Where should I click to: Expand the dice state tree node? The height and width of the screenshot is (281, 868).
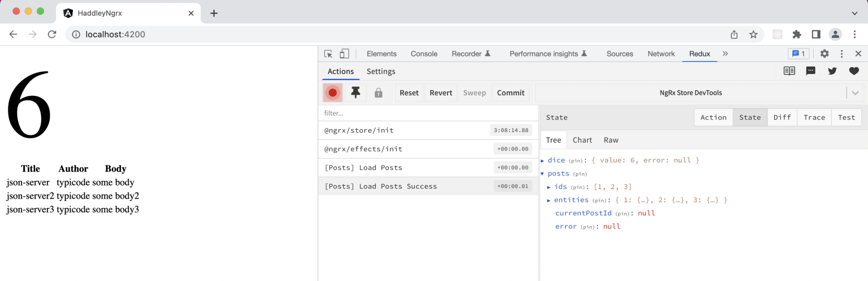[x=542, y=161]
